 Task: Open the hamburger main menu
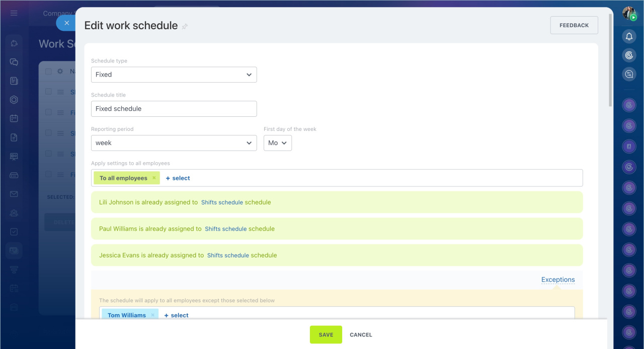(14, 13)
